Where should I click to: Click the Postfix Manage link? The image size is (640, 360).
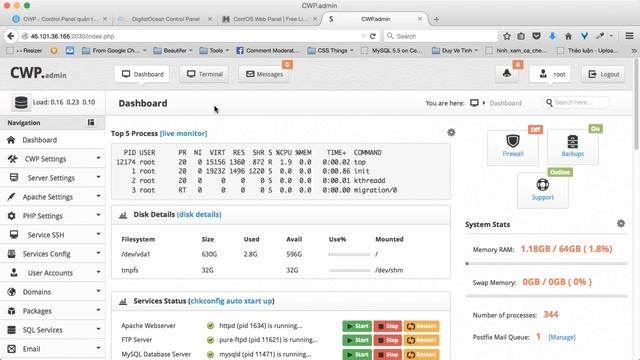click(562, 337)
